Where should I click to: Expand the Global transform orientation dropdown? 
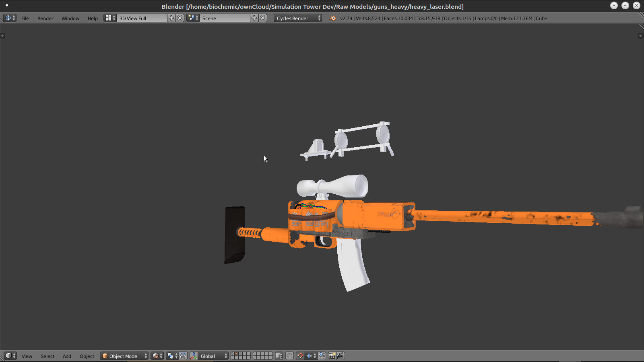click(213, 356)
